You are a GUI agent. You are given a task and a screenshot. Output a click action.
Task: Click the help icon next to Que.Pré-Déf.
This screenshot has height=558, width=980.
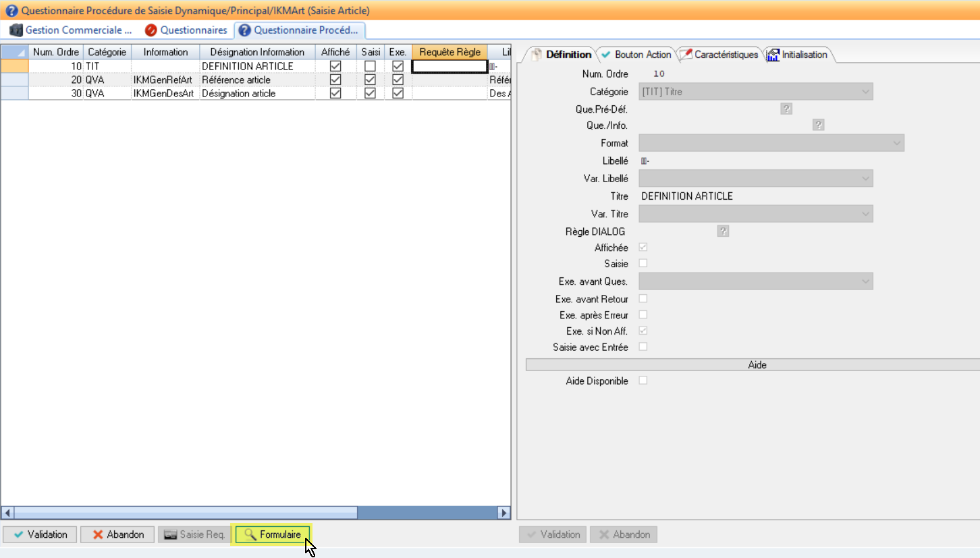point(786,109)
